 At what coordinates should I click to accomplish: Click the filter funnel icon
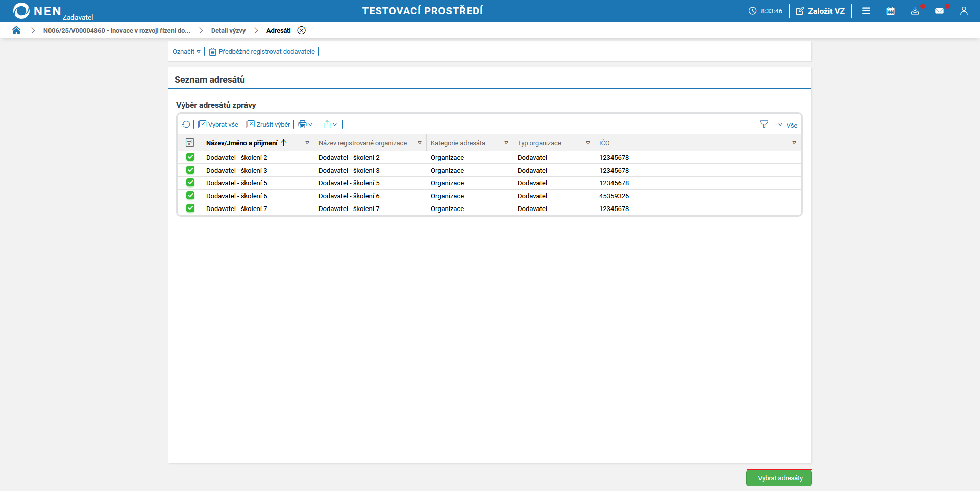tap(764, 124)
